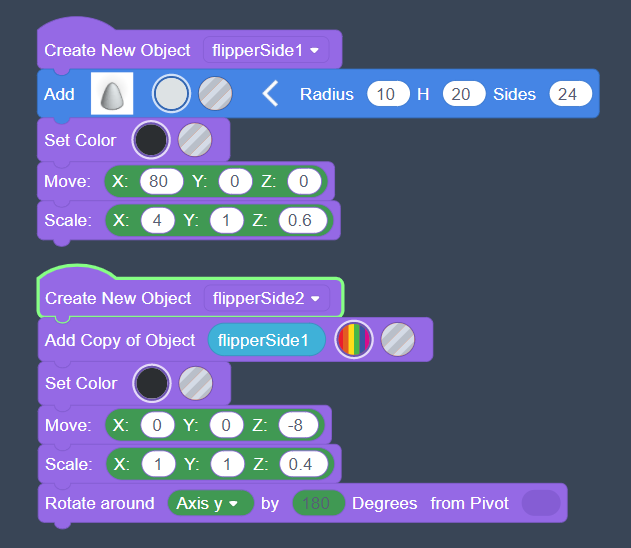The width and height of the screenshot is (631, 548).
Task: Open the Axis y dropdown
Action: pyautogui.click(x=210, y=503)
